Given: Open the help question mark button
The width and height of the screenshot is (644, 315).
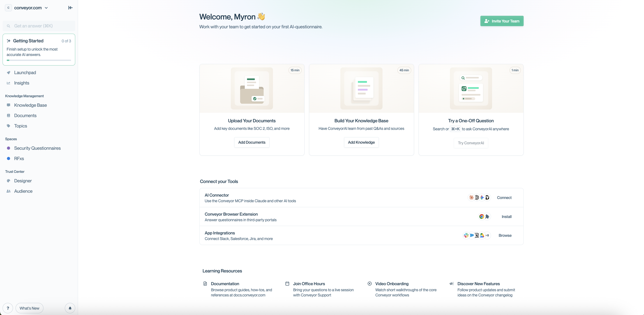Looking at the screenshot, I should point(8,308).
